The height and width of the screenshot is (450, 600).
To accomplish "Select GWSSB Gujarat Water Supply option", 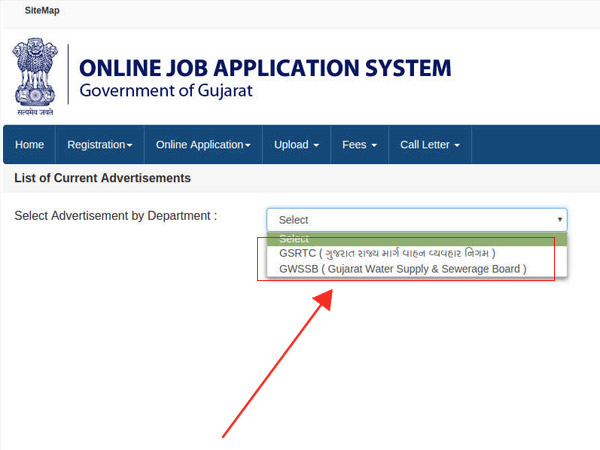I will click(x=417, y=269).
